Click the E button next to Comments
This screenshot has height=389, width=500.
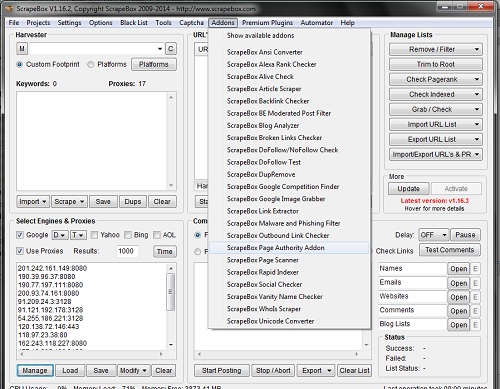pyautogui.click(x=475, y=311)
